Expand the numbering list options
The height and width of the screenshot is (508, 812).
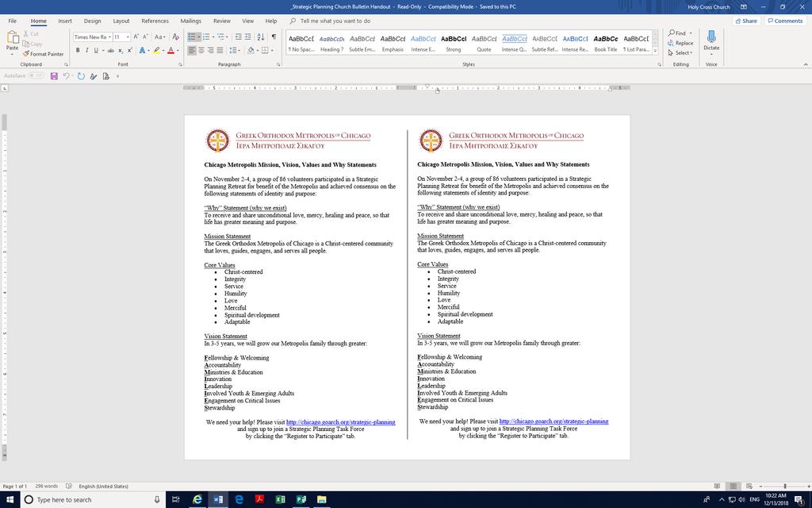213,37
